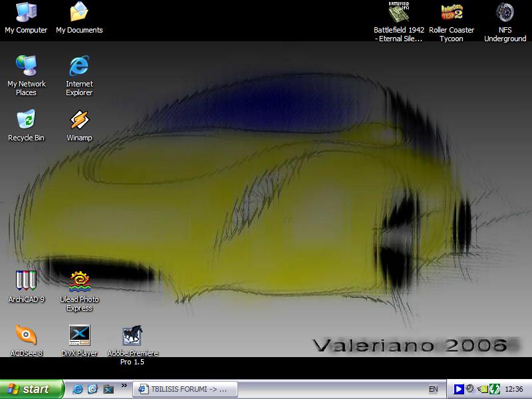Click the My Computer icon

pyautogui.click(x=26, y=13)
